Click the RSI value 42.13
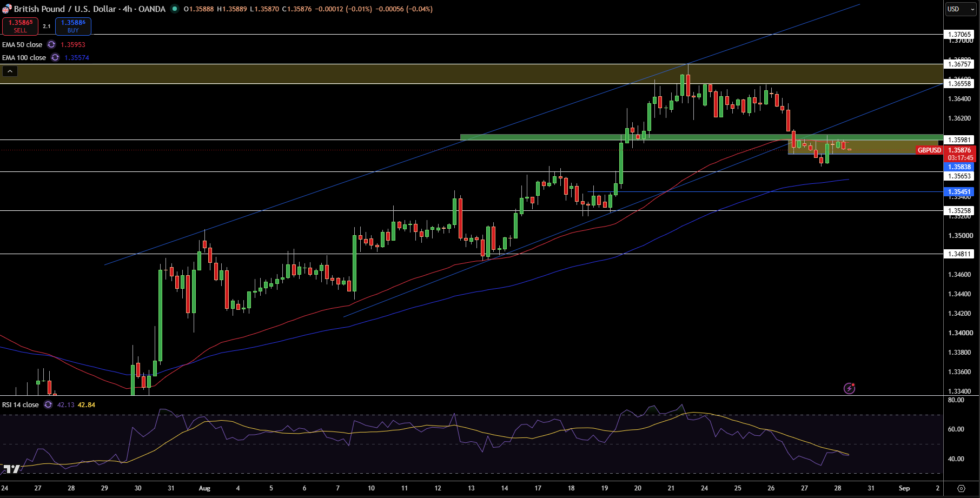This screenshot has width=980, height=498. 65,405
